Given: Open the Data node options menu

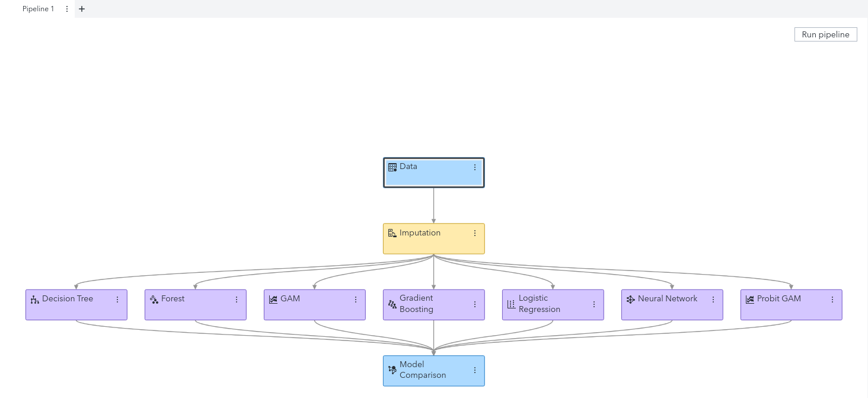Looking at the screenshot, I should (x=474, y=167).
